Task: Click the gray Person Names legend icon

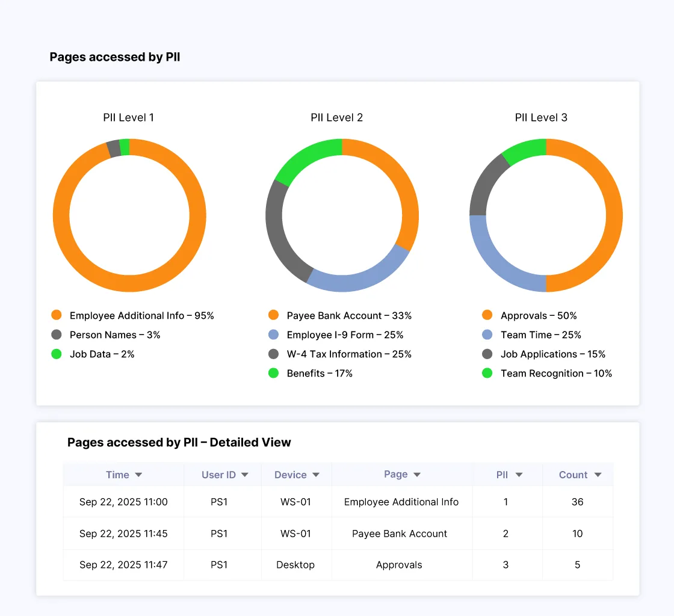Action: pyautogui.click(x=57, y=334)
